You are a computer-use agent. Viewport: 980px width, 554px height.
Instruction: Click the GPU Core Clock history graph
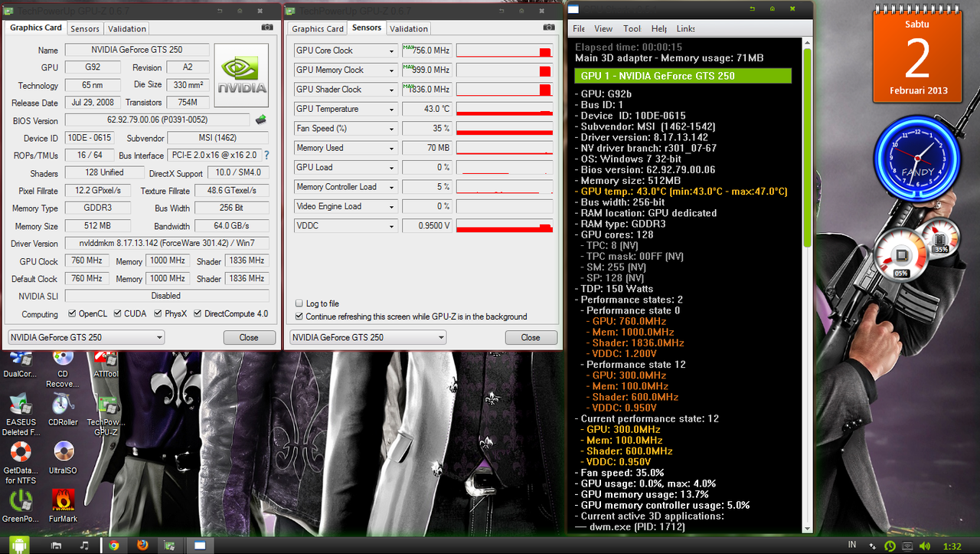[505, 51]
